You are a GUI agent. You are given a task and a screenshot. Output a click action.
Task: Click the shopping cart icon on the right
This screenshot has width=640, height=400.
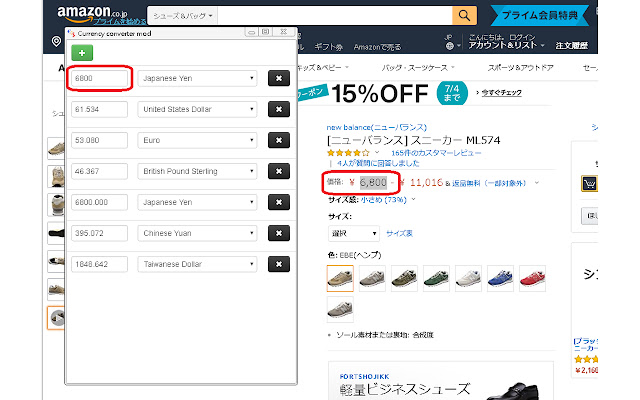pos(589,184)
